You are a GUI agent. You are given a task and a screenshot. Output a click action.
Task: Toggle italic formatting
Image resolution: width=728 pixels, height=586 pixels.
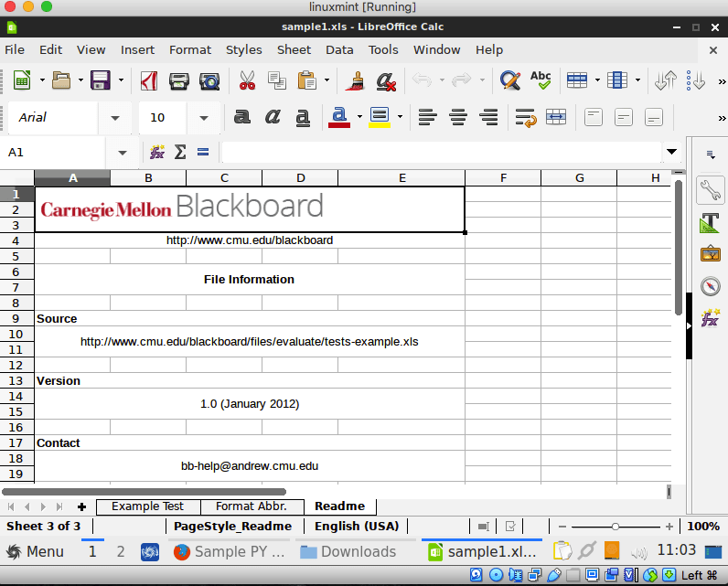(273, 117)
